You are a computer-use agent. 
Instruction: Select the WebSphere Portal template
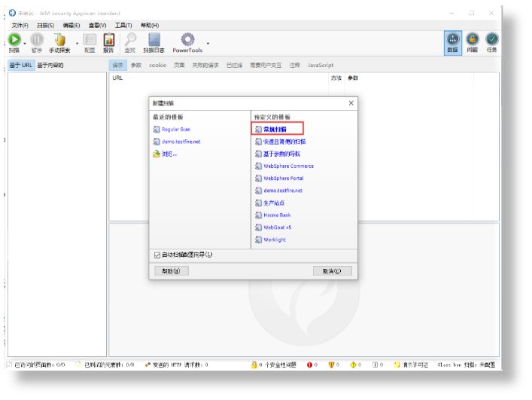click(283, 179)
